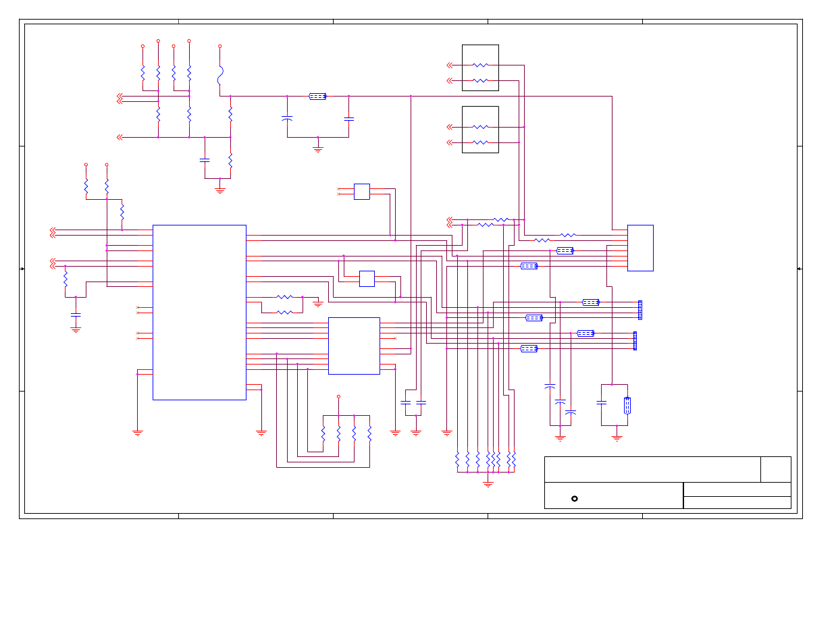Click the circle symbol in the title block

coord(575,499)
